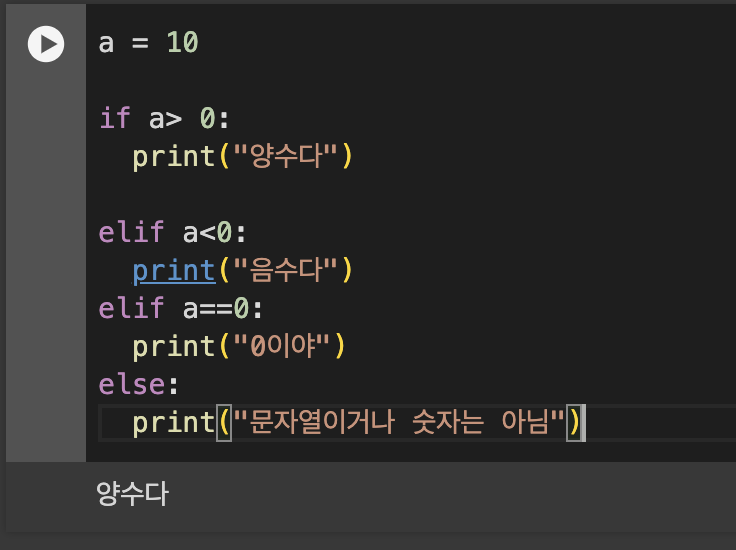Click the line 'a = 10'

tap(148, 43)
